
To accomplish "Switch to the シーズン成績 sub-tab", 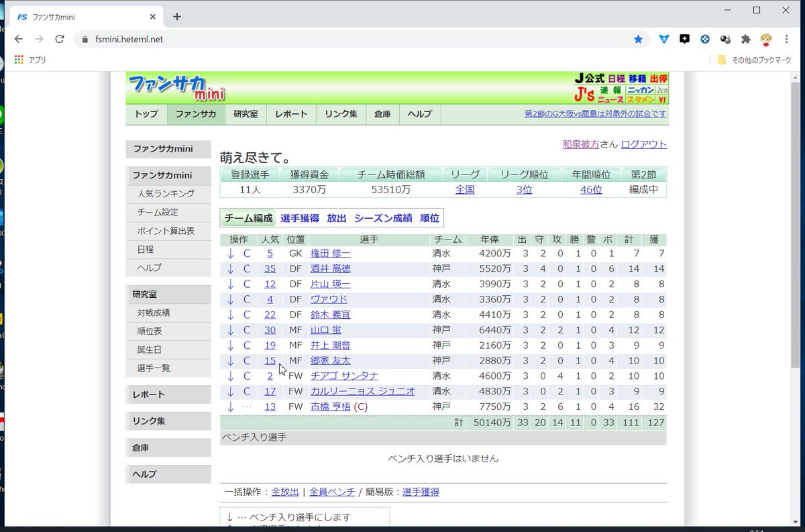I will (383, 218).
